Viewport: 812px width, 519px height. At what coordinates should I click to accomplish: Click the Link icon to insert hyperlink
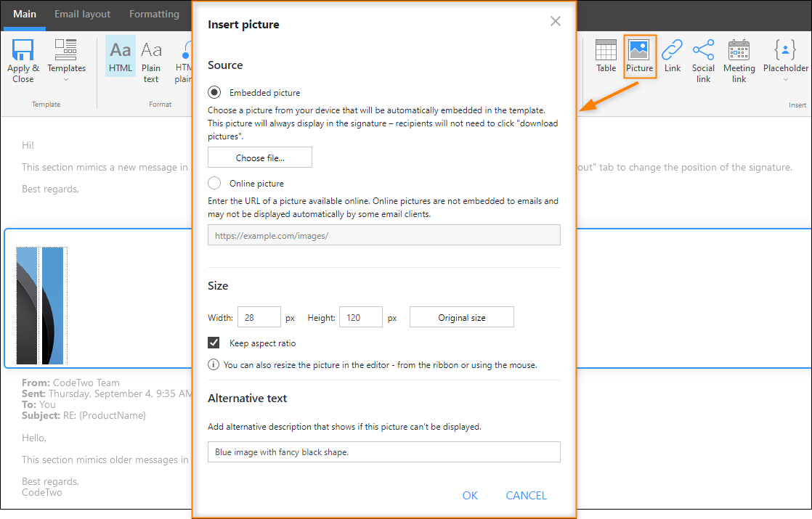[672, 57]
